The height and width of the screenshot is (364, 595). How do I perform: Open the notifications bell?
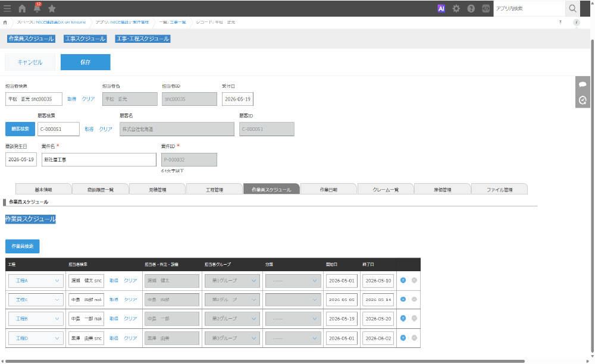point(37,8)
